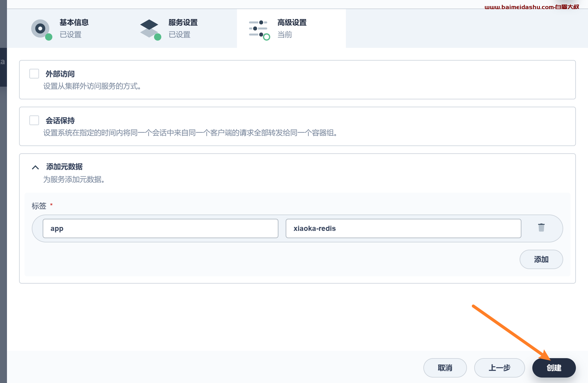Viewport: 588px width, 383px height.
Task: Click the 标签 field label
Action: click(39, 206)
